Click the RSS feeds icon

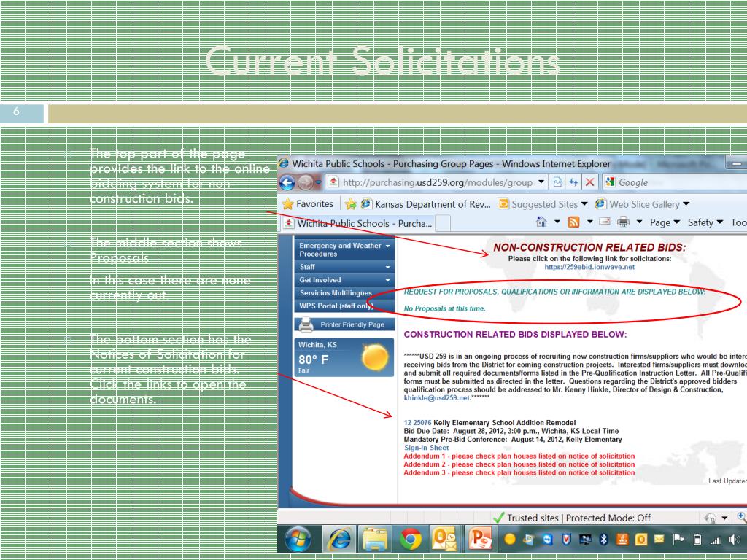573,222
